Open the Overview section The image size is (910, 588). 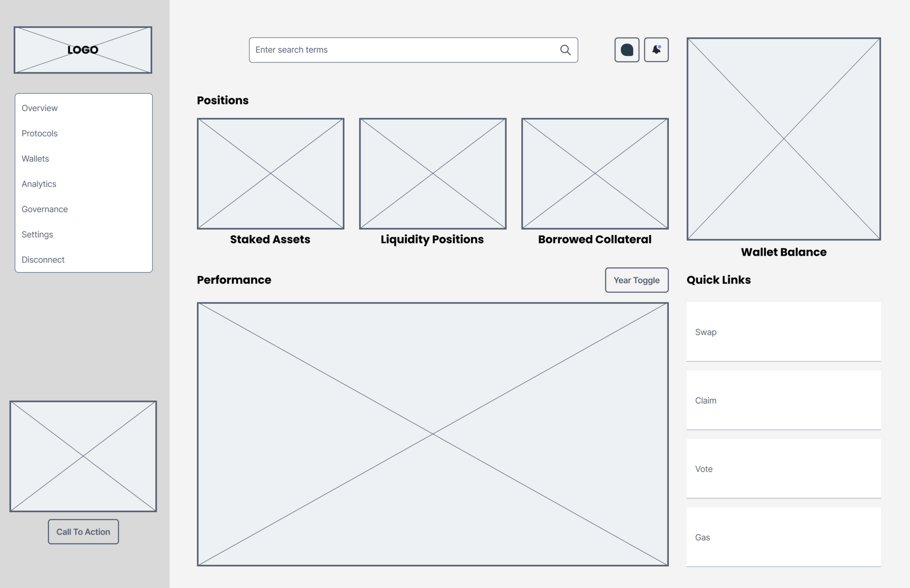(x=40, y=108)
